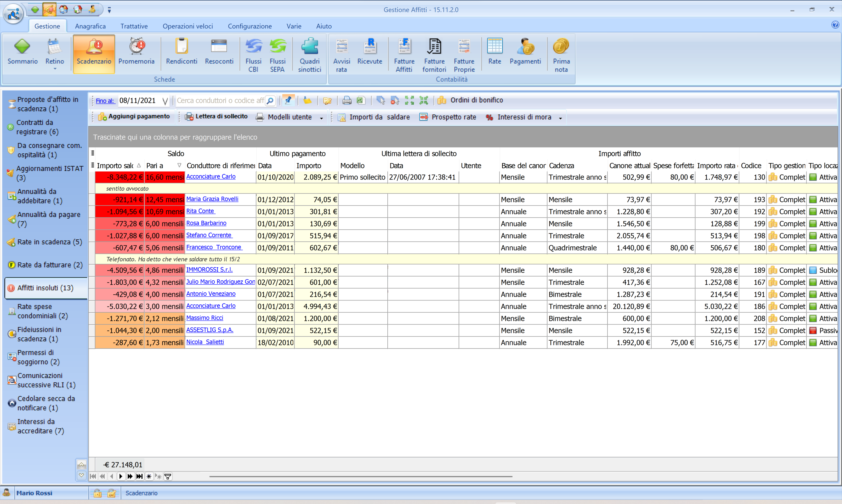The image size is (842, 504).
Task: Click the yellow pointing hand icon
Action: [x=307, y=101]
